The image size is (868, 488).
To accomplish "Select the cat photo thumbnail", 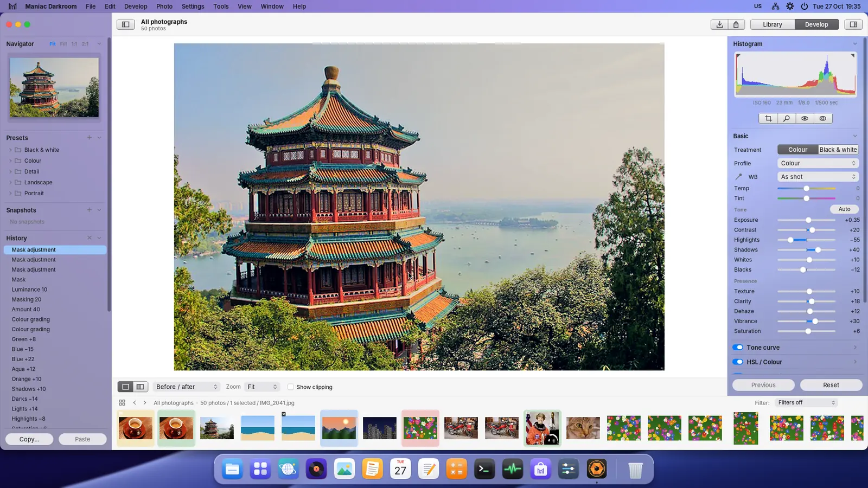I will 583,428.
